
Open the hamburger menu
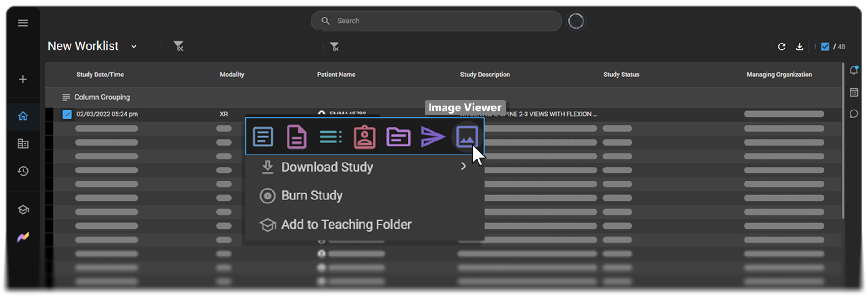[x=23, y=23]
